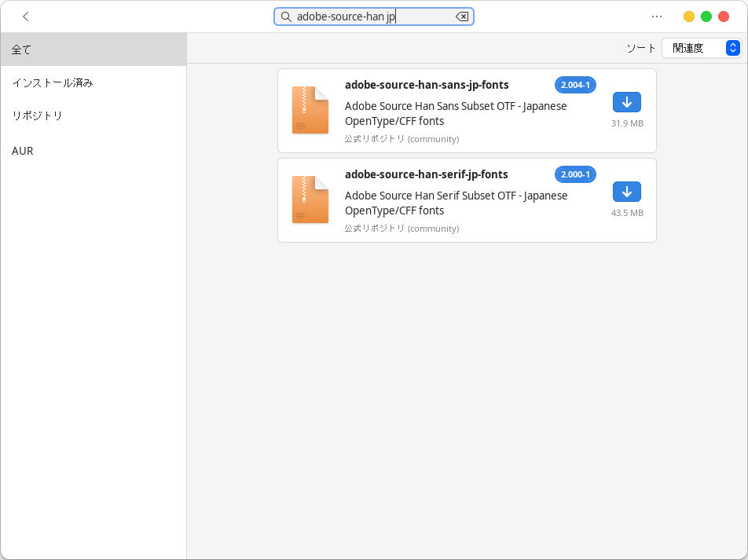The image size is (748, 560).
Task: Clear the search field text
Action: point(462,16)
